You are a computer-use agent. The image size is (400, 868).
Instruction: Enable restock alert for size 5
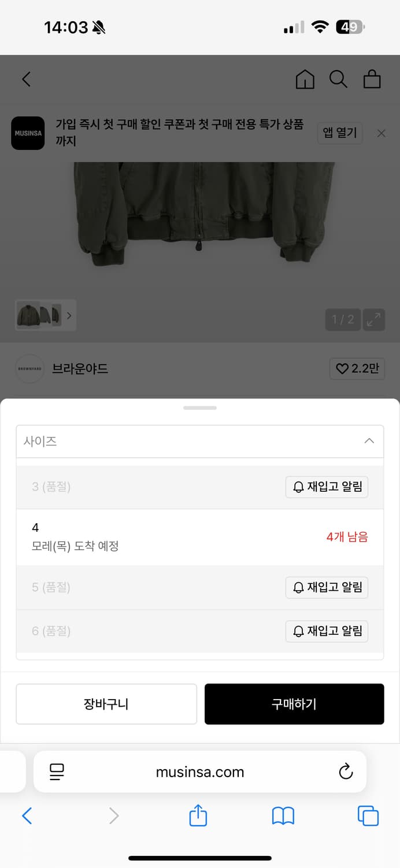(x=327, y=587)
